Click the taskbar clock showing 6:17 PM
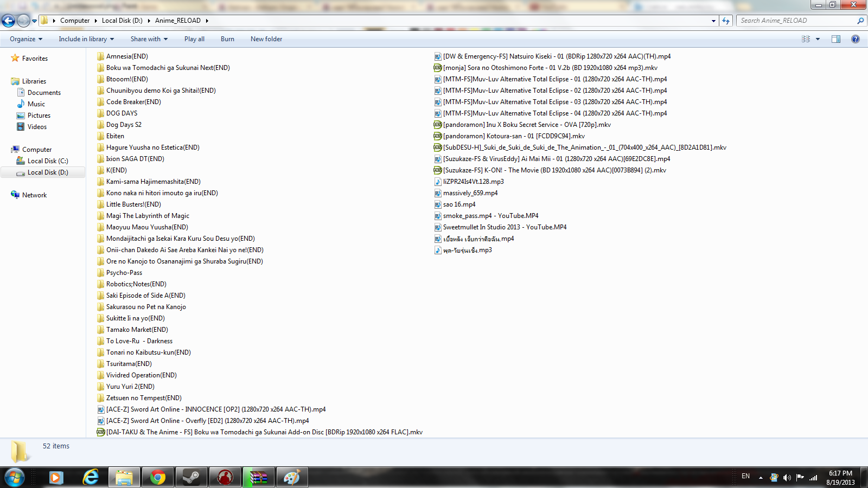 point(840,478)
